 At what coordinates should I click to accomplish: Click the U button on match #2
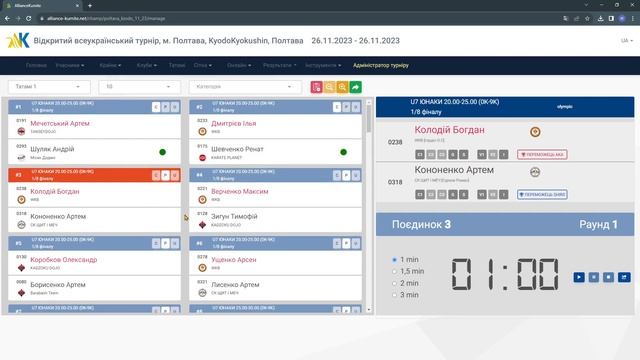point(356,107)
